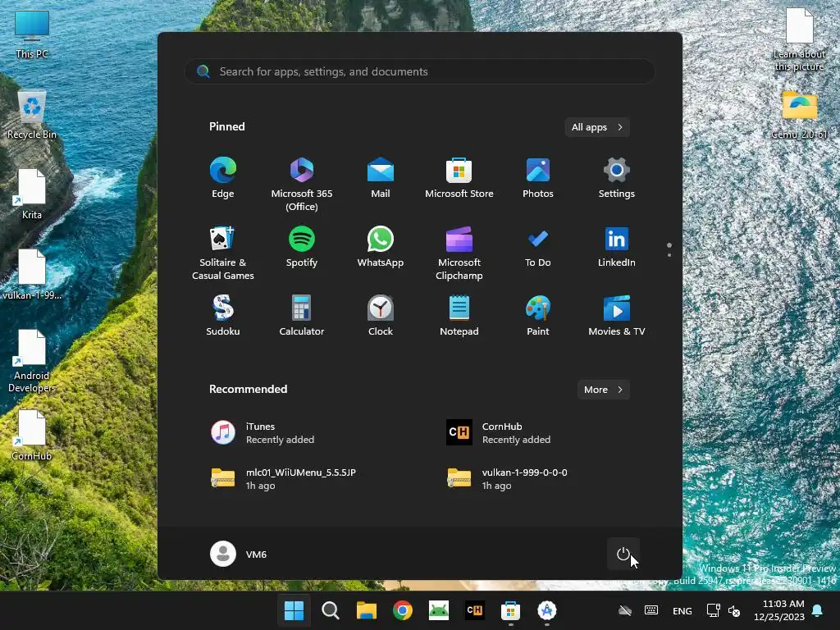Open Calculator
This screenshot has width=840, height=630.
(302, 316)
